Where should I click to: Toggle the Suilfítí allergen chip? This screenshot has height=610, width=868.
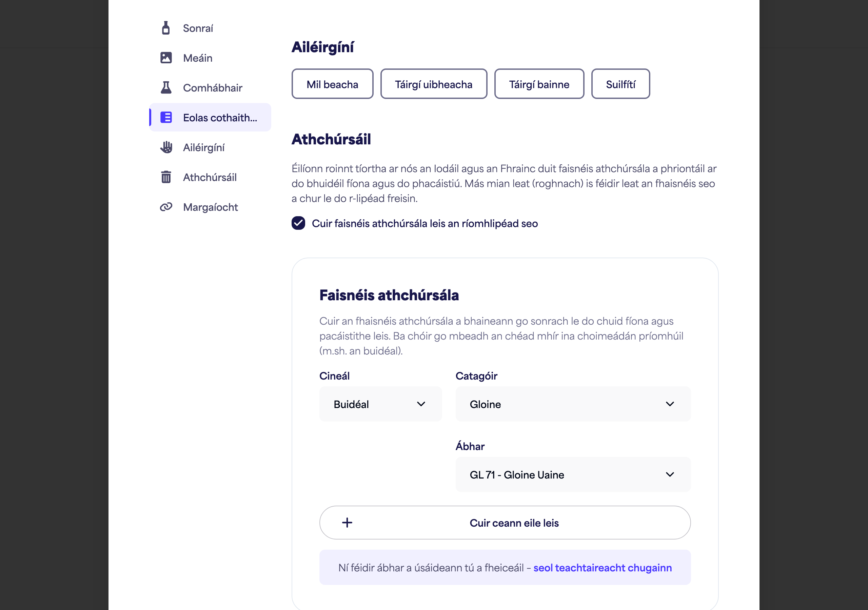click(620, 84)
